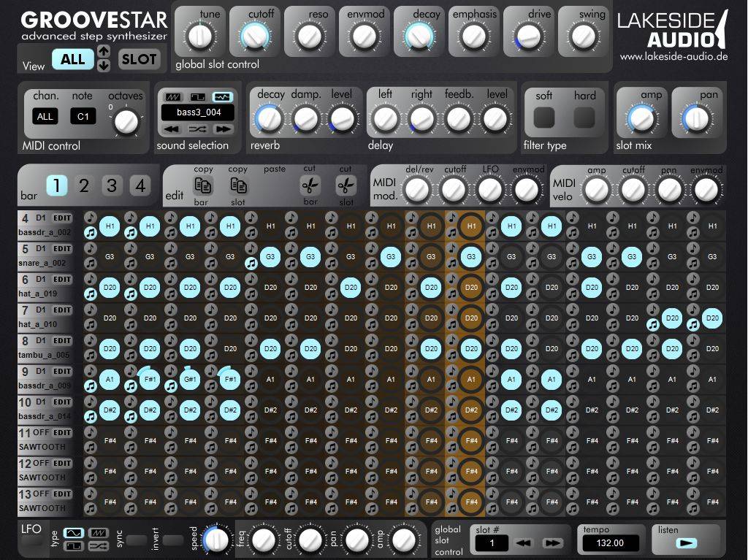Image resolution: width=748 pixels, height=560 pixels.
Task: Click the cut bar scissors icon
Action: click(x=310, y=186)
